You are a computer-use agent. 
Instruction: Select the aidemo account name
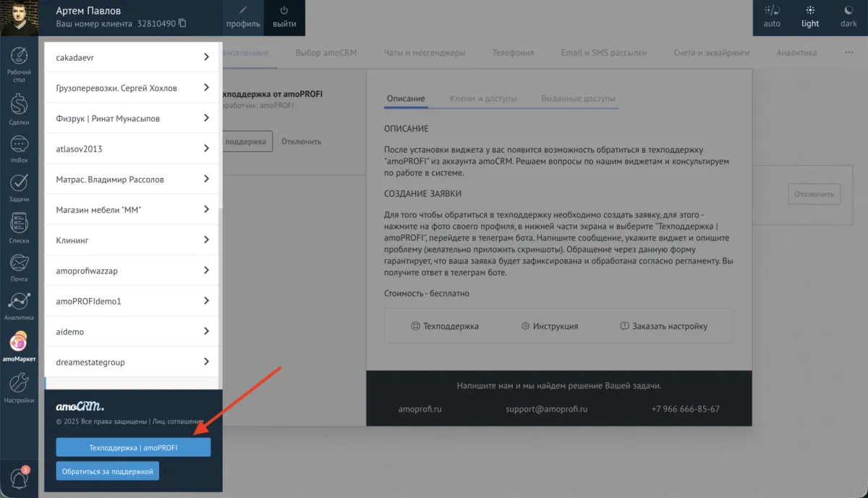pyautogui.click(x=70, y=332)
